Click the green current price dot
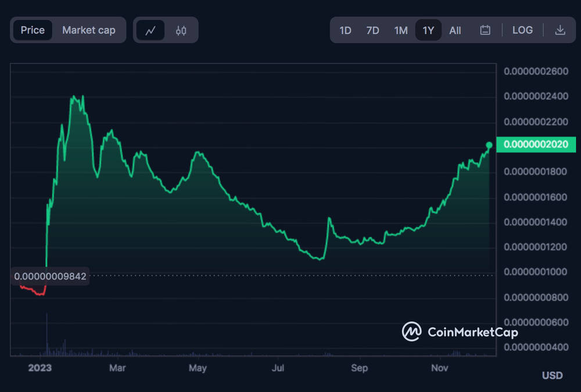 [489, 145]
